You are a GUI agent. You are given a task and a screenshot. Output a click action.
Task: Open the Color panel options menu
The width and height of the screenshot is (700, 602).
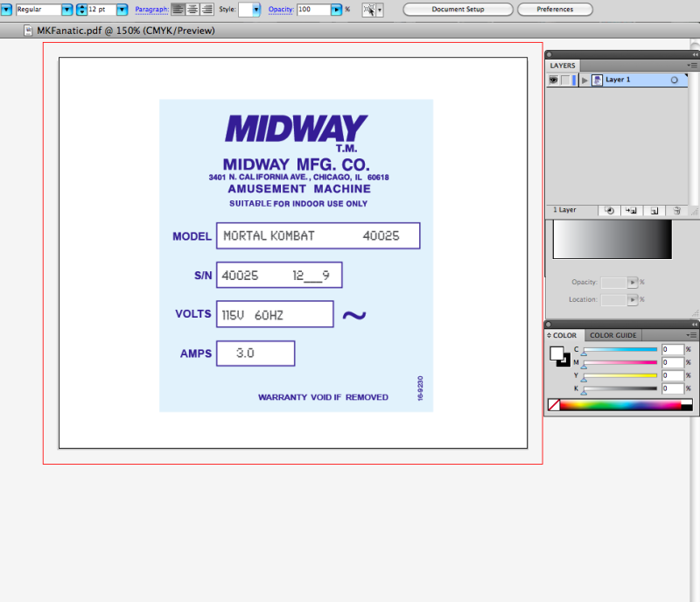tap(691, 335)
